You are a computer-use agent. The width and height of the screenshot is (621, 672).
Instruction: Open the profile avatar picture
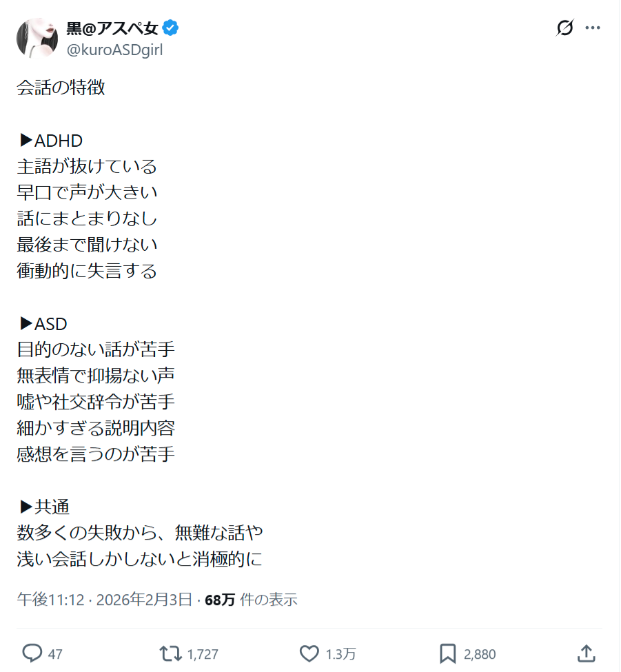pos(37,38)
